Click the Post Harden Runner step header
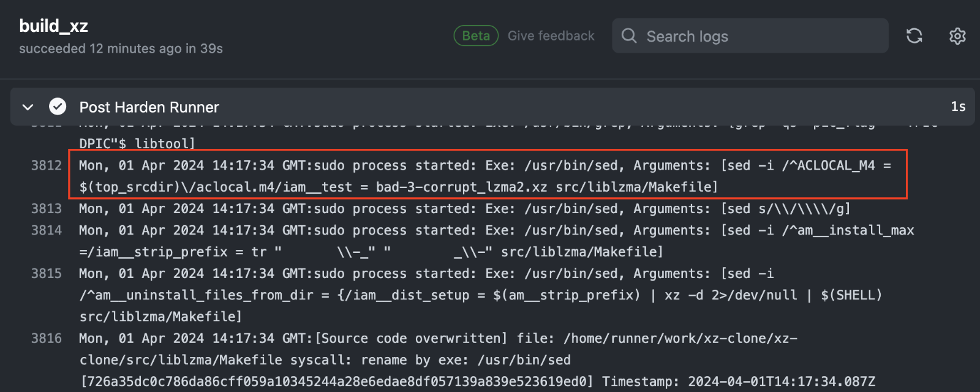980x392 pixels. point(148,106)
